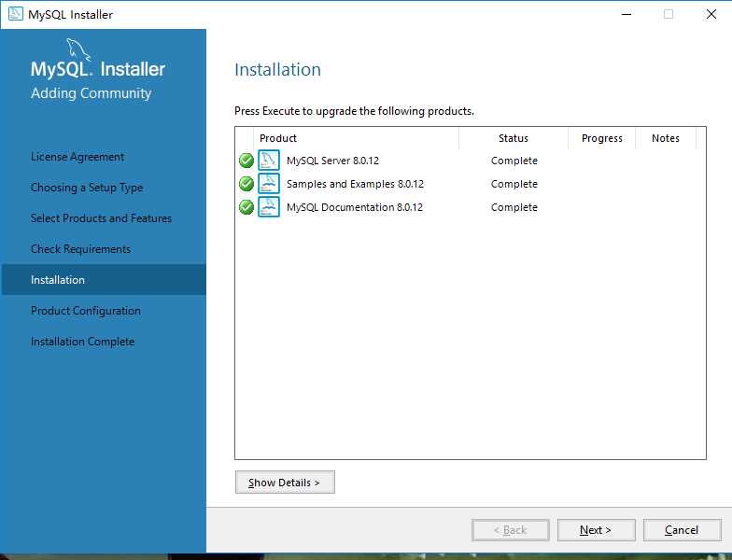Image resolution: width=732 pixels, height=560 pixels.
Task: Click green checkmark beside MySQL Server 8.0.12
Action: tap(246, 161)
